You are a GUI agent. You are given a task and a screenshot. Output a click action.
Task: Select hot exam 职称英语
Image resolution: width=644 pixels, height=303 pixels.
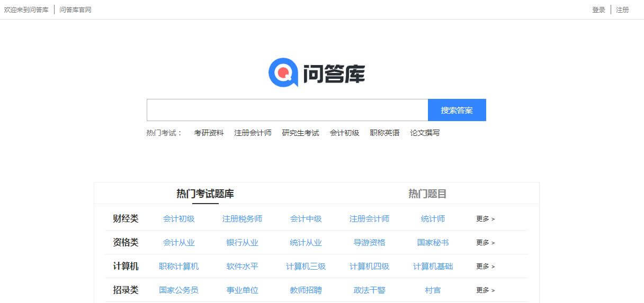[384, 133]
